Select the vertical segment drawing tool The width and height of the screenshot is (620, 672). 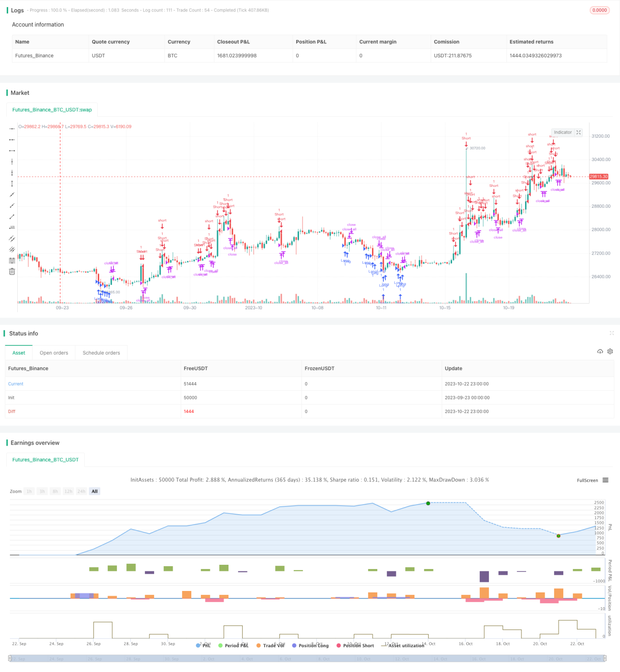[x=12, y=183]
